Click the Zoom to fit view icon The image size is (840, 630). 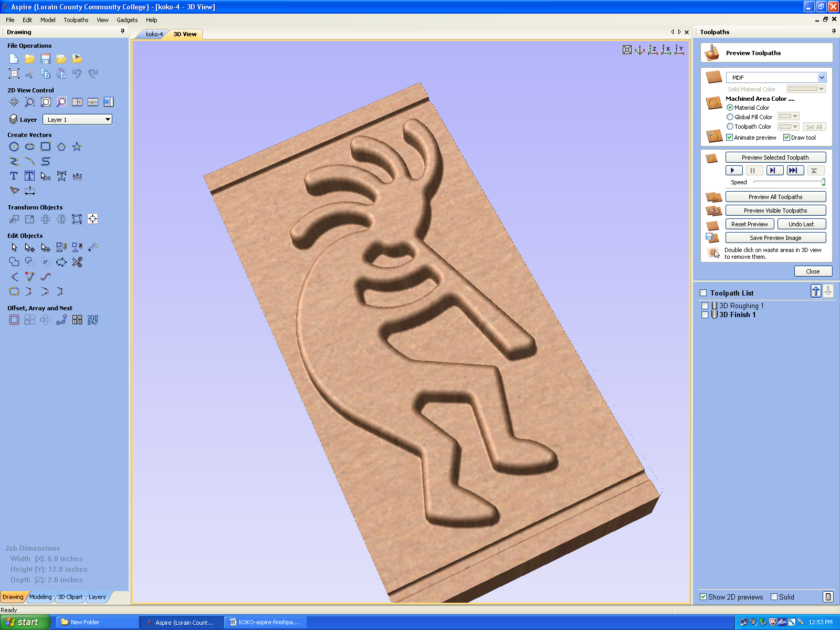point(627,50)
